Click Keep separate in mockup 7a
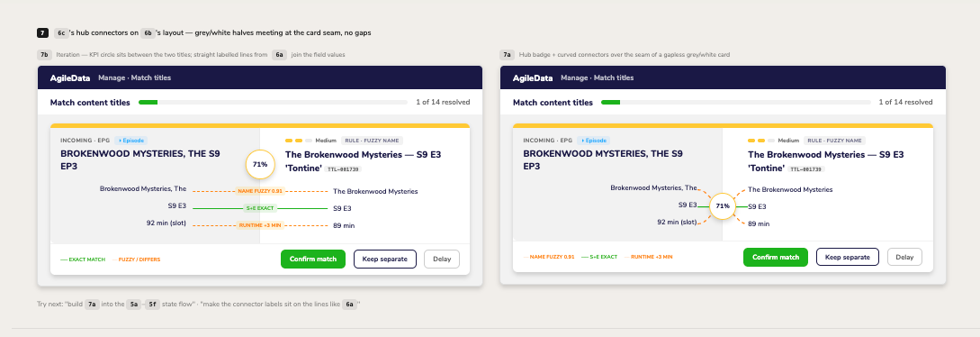The height and width of the screenshot is (337, 980). click(x=848, y=257)
